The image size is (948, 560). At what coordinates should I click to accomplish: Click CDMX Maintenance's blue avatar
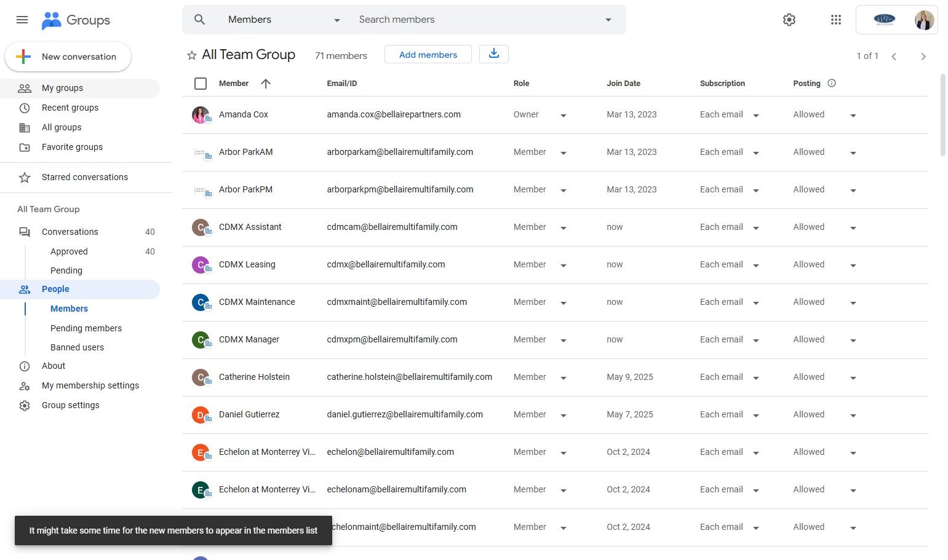tap(201, 302)
